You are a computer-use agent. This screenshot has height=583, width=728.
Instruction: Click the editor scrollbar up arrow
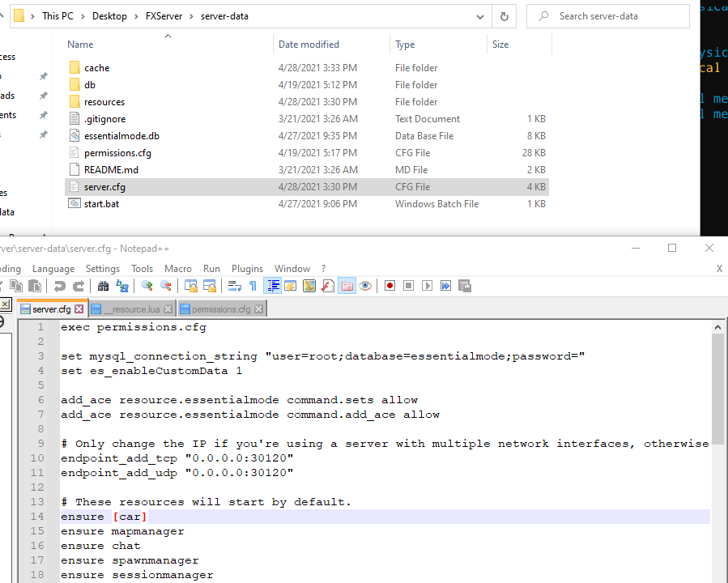click(x=717, y=327)
